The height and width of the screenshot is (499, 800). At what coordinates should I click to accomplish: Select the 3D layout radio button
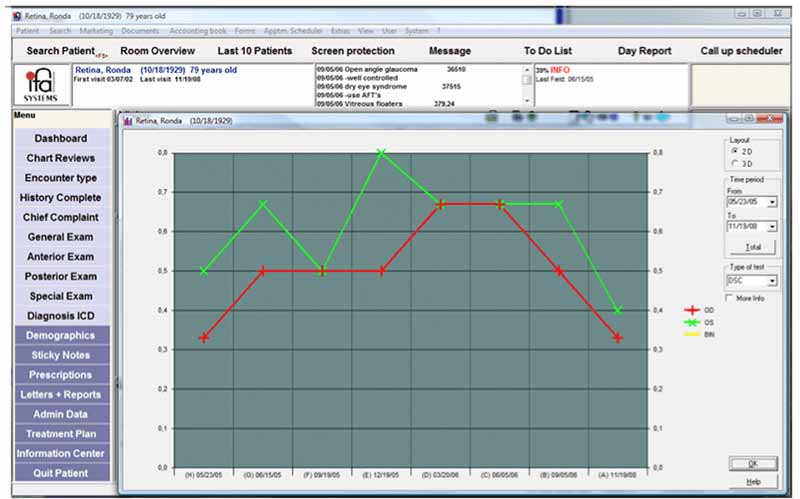[735, 164]
